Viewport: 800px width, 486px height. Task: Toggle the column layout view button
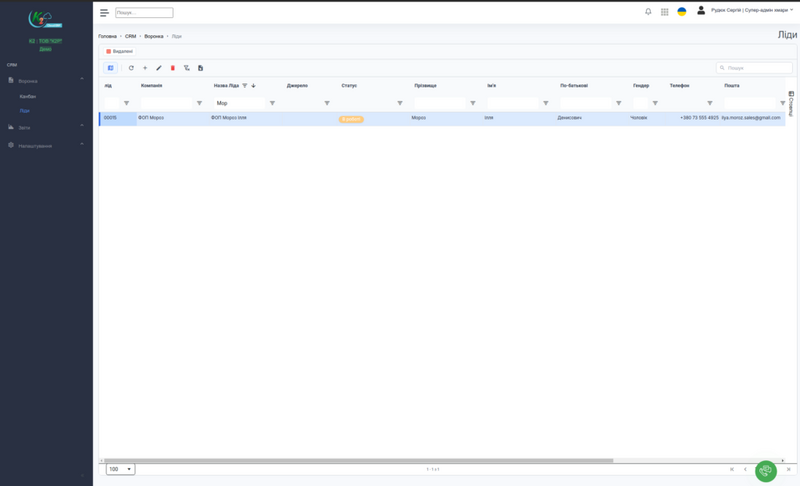coord(111,68)
